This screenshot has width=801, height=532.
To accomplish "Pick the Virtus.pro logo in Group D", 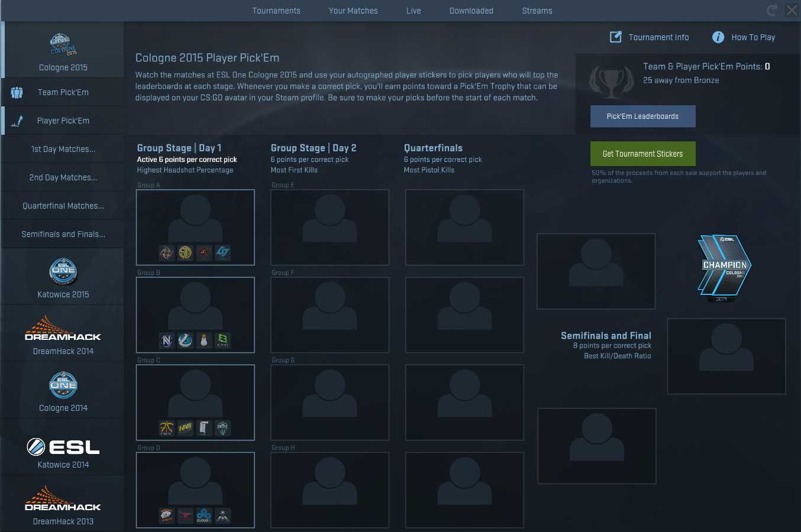I will click(x=167, y=515).
